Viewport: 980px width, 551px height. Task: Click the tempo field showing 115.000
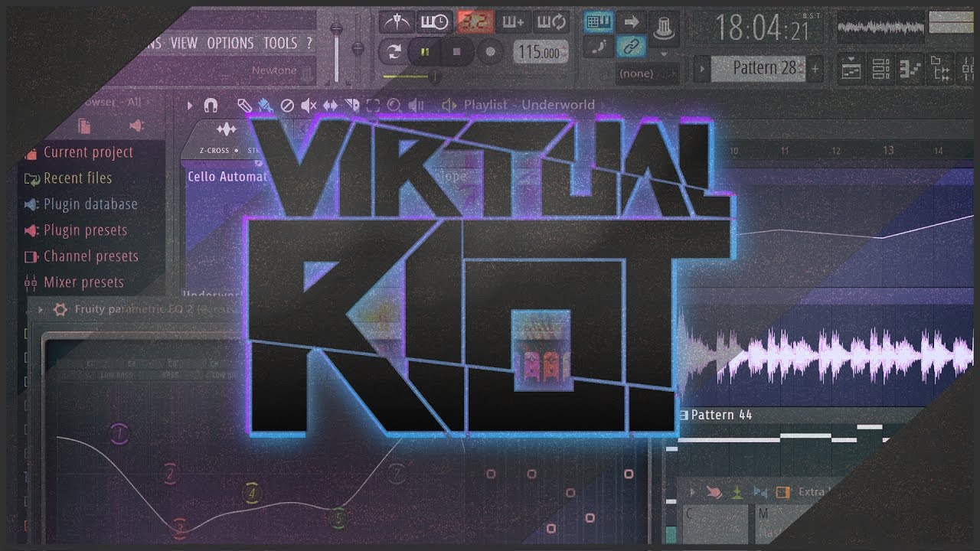pyautogui.click(x=541, y=52)
